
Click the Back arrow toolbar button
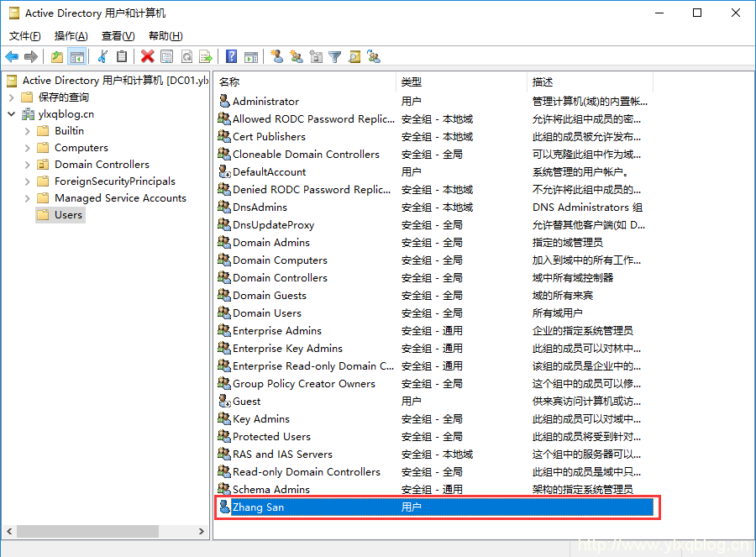(12, 57)
